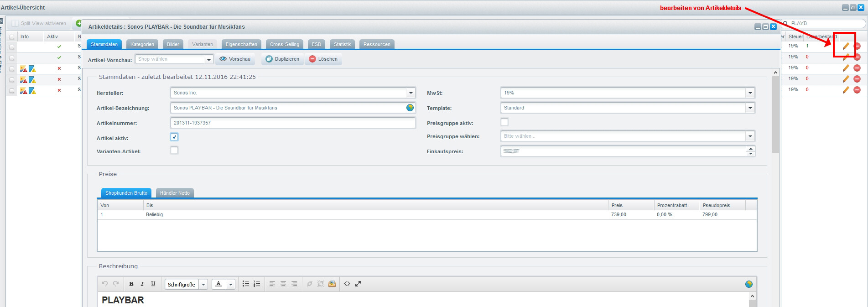Remove the link in the description editor

coord(321,284)
